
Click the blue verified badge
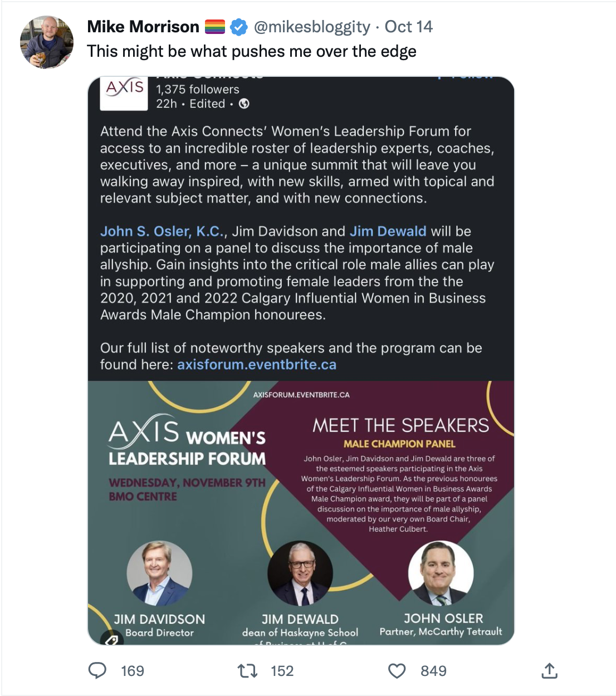point(239,27)
